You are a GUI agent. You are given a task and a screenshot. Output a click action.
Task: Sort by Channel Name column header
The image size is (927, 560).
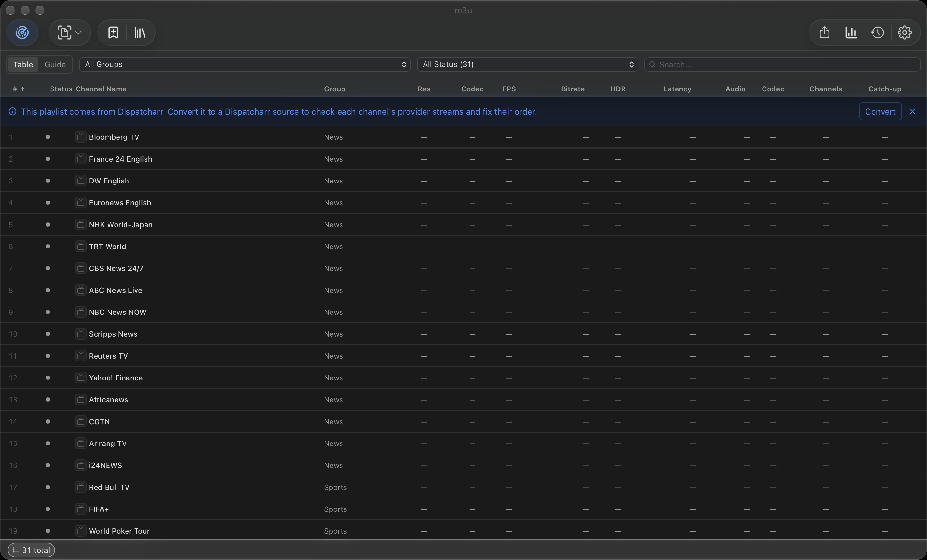coord(101,89)
